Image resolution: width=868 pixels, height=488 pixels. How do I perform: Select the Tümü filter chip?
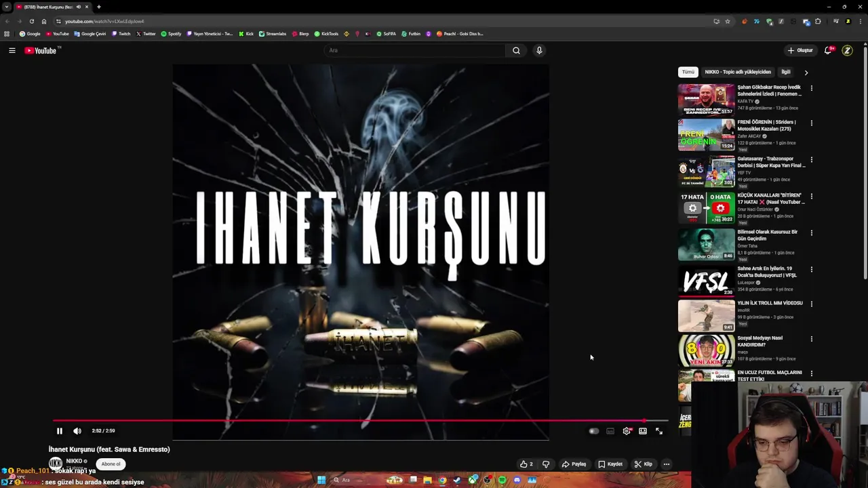pos(688,72)
